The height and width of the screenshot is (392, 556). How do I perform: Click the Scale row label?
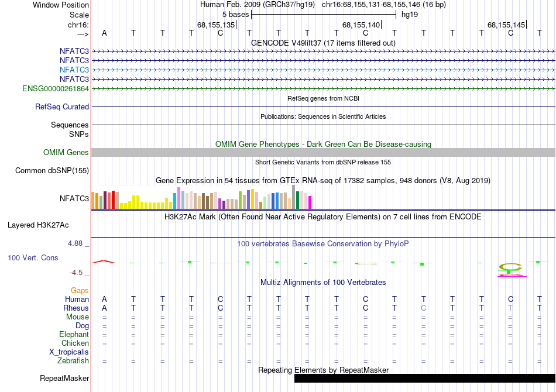pyautogui.click(x=79, y=15)
